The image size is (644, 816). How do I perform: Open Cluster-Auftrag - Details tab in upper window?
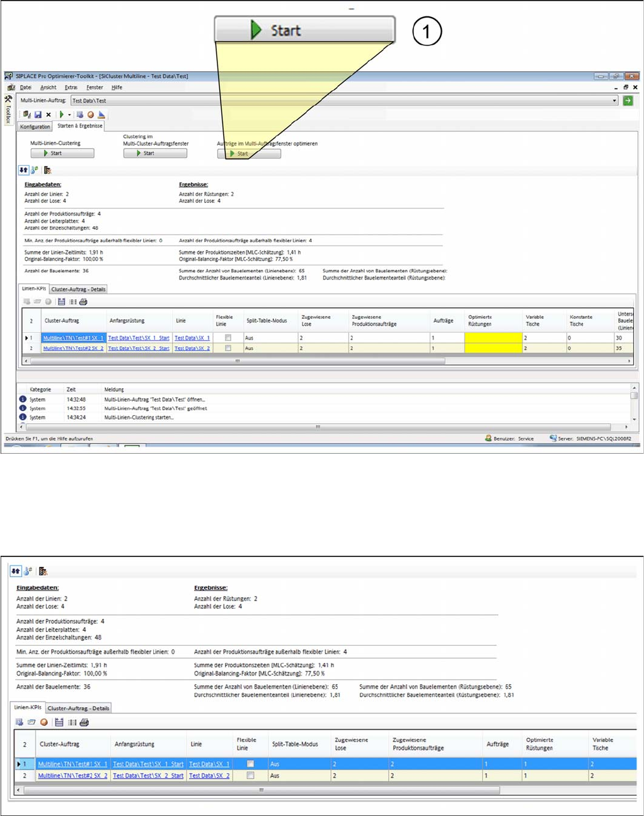tap(78, 289)
